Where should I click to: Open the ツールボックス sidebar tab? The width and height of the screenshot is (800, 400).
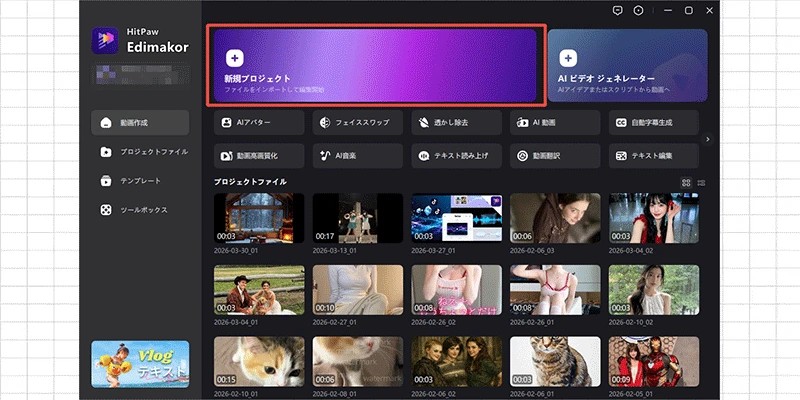(140, 210)
